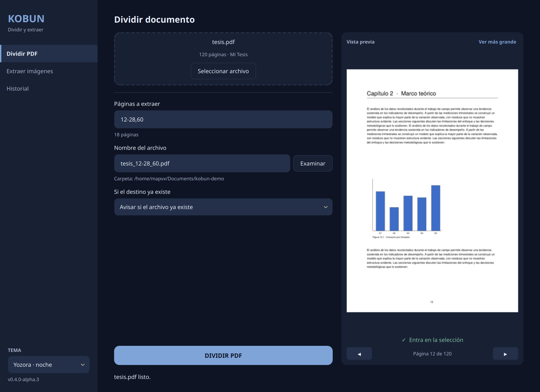The width and height of the screenshot is (540, 392).
Task: Open the Tema Yozora noche dropdown
Action: pos(49,365)
